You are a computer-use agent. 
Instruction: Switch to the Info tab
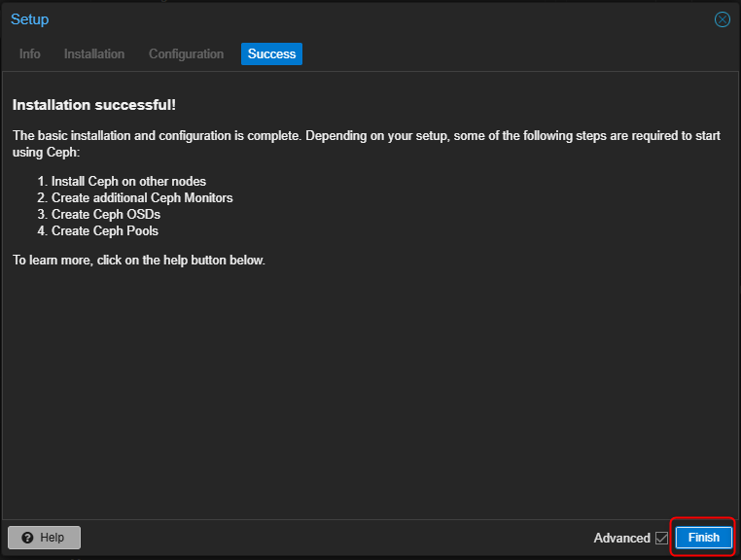point(30,53)
